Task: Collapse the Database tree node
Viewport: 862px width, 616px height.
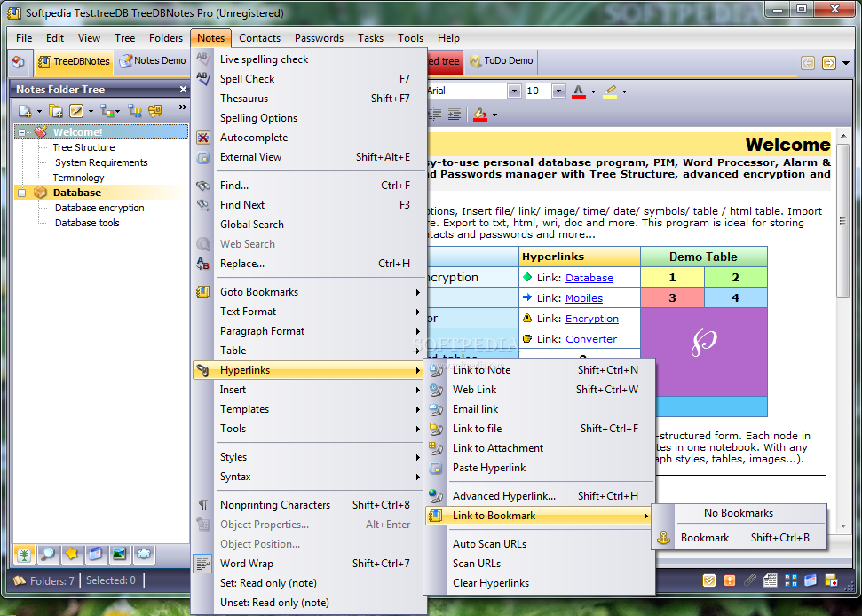Action: coord(21,193)
